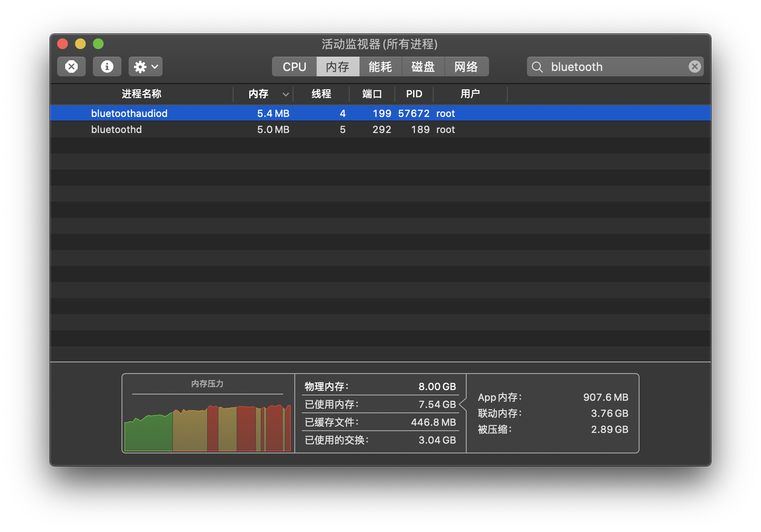Toggle sort order arrow on 内存 column
Screen dimensions: 761x532
pyautogui.click(x=285, y=94)
